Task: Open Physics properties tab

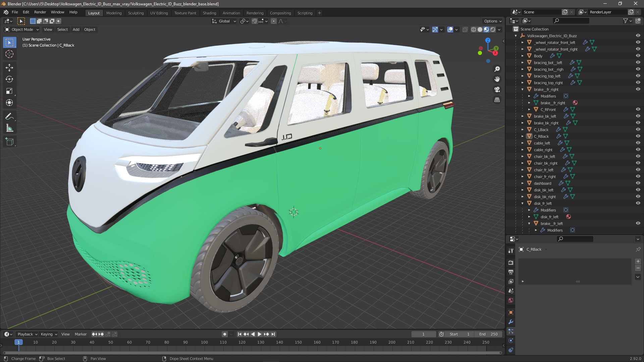Action: (x=511, y=341)
